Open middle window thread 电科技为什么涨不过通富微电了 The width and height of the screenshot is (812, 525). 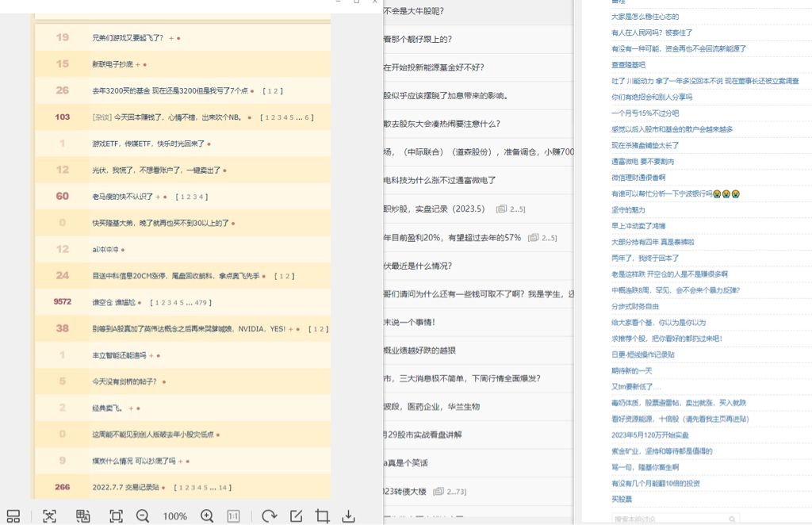point(439,180)
